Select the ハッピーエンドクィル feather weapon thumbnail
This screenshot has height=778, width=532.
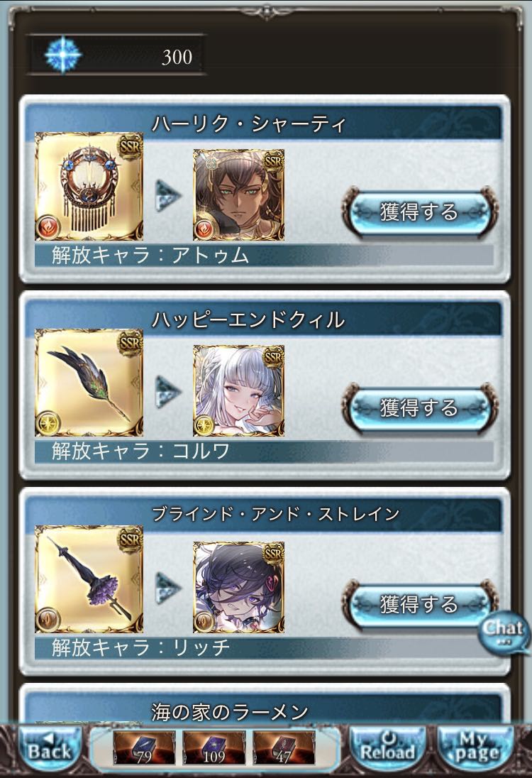click(x=89, y=383)
